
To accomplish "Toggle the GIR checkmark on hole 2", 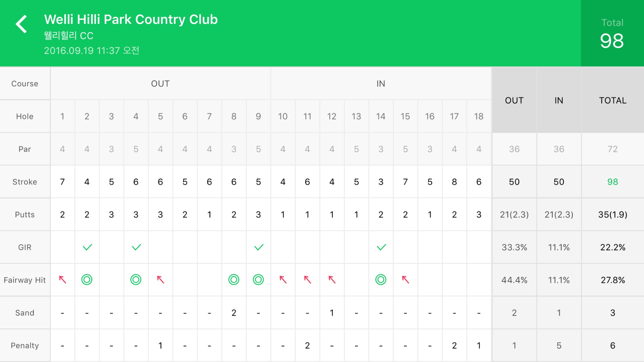I will (87, 247).
